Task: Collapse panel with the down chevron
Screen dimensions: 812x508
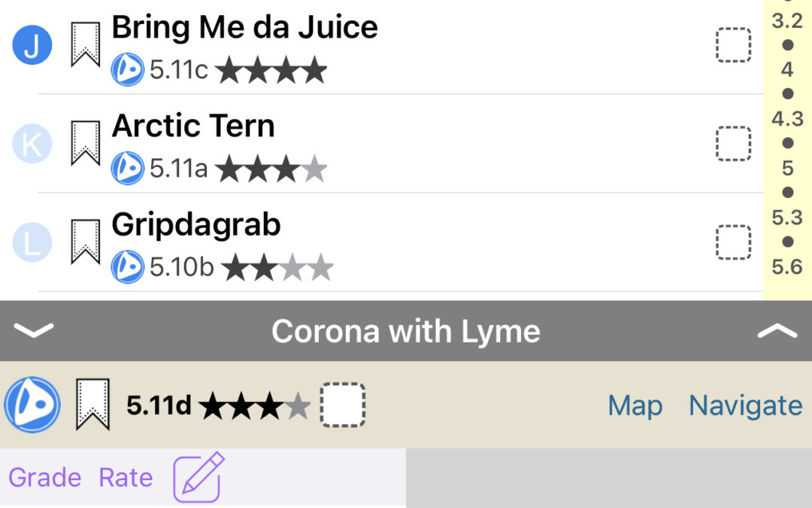Action: [x=34, y=330]
